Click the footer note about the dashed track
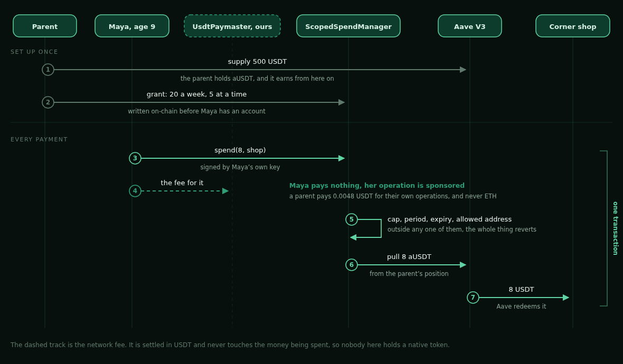 tap(230, 345)
